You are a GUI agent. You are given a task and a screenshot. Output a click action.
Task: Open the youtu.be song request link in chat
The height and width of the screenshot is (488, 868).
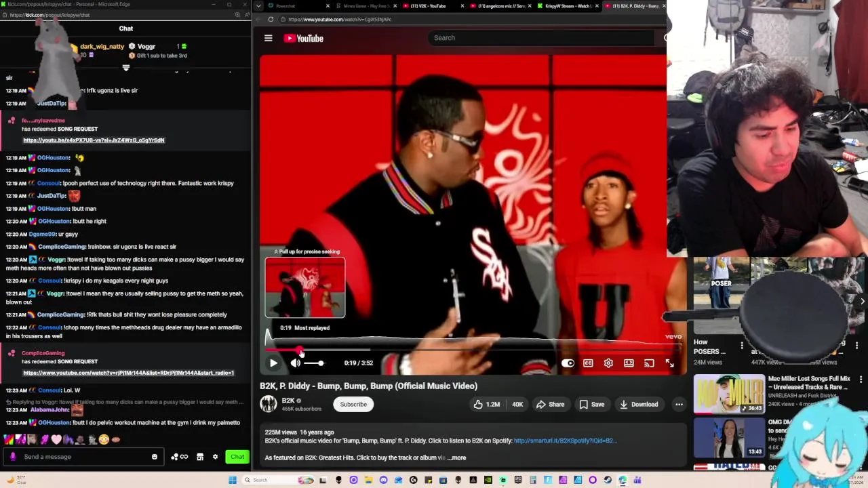tap(94, 140)
